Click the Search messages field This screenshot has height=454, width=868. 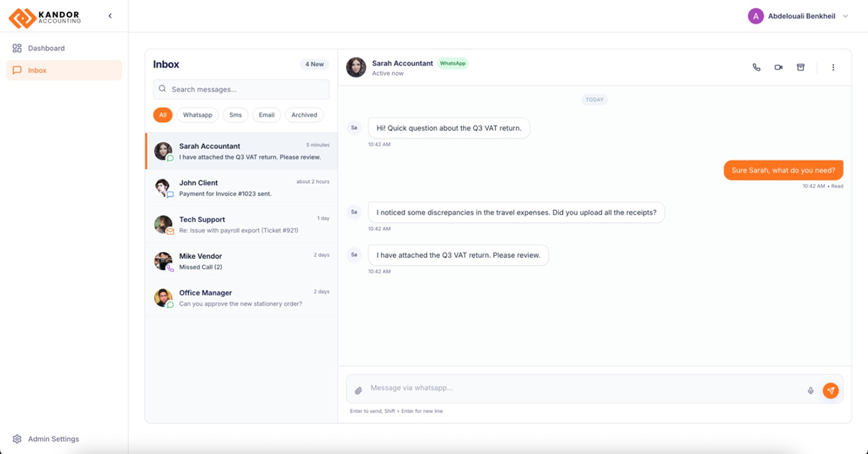(x=247, y=89)
